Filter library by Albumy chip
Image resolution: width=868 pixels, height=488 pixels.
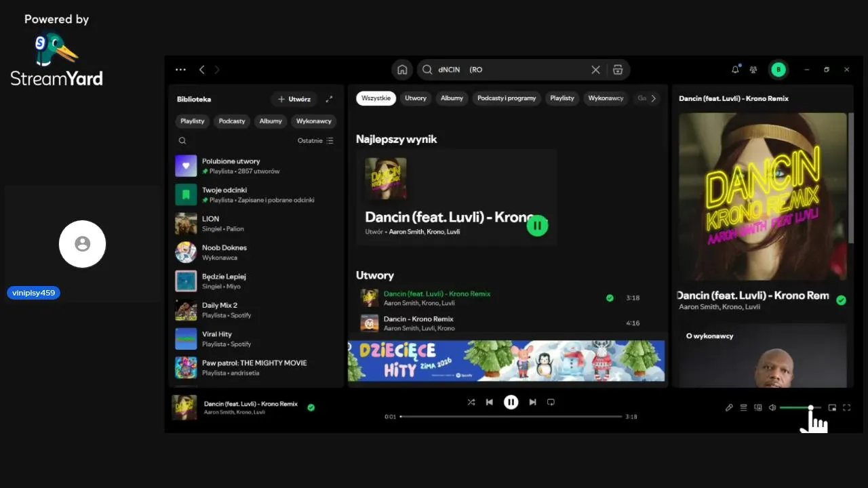[271, 121]
